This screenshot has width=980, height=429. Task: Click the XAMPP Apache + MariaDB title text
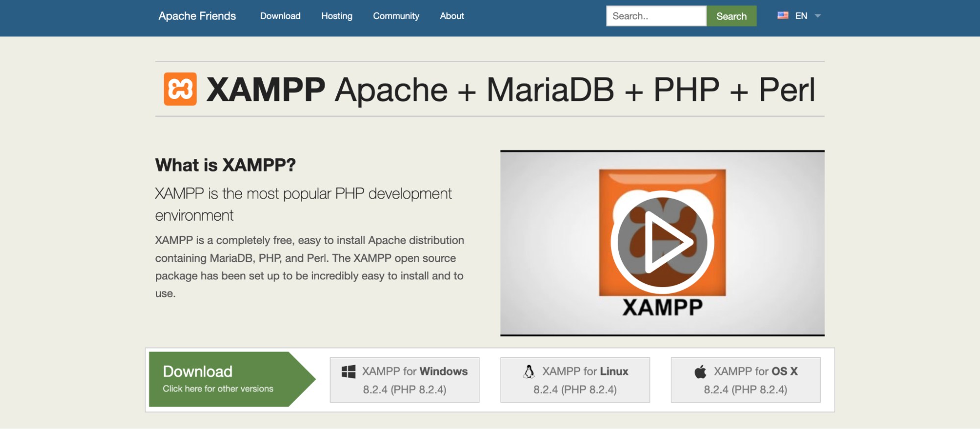click(x=510, y=90)
